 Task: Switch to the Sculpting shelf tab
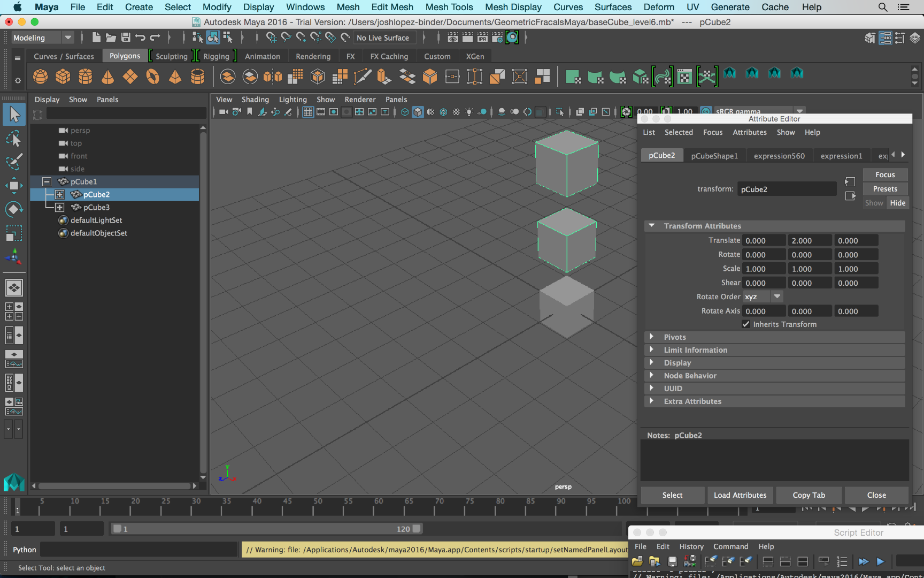172,56
